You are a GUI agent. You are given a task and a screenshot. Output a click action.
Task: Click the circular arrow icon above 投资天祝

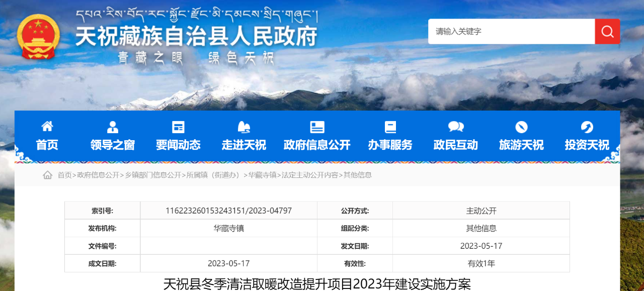click(587, 127)
